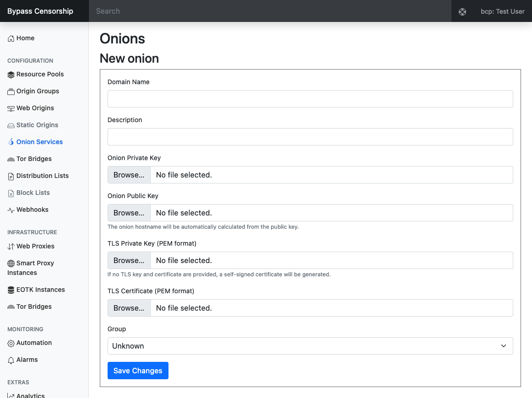
Task: Click the Alarms bell icon
Action: coord(11,360)
